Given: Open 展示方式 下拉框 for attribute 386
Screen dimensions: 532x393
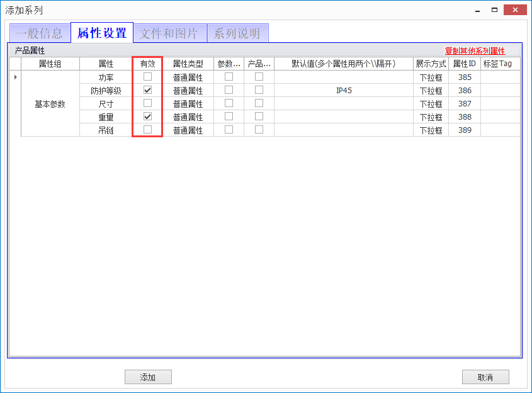Looking at the screenshot, I should click(431, 90).
